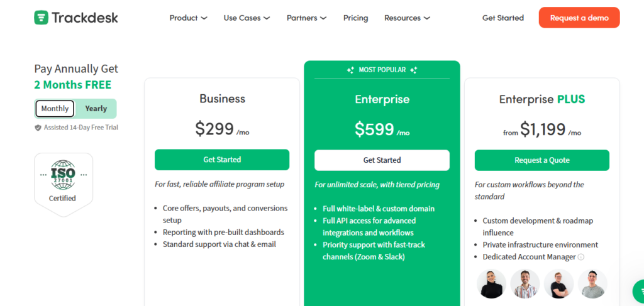Click the first team member avatar
This screenshot has width=644, height=306.
491,283
